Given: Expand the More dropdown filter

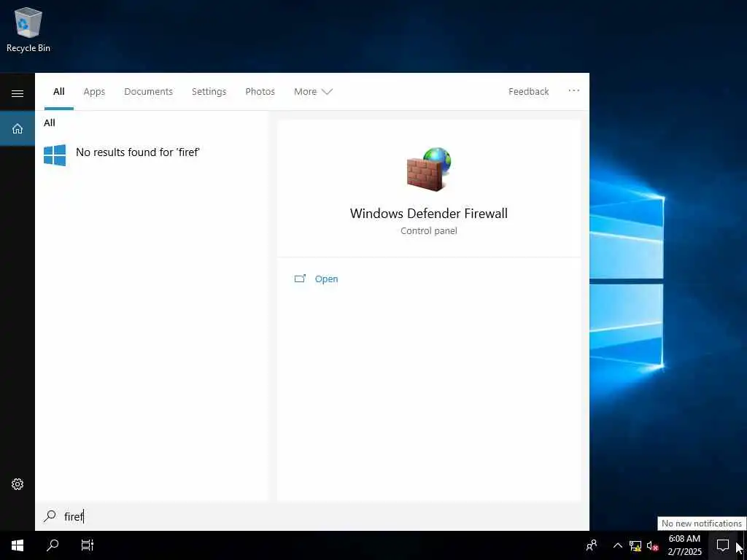Looking at the screenshot, I should point(313,91).
